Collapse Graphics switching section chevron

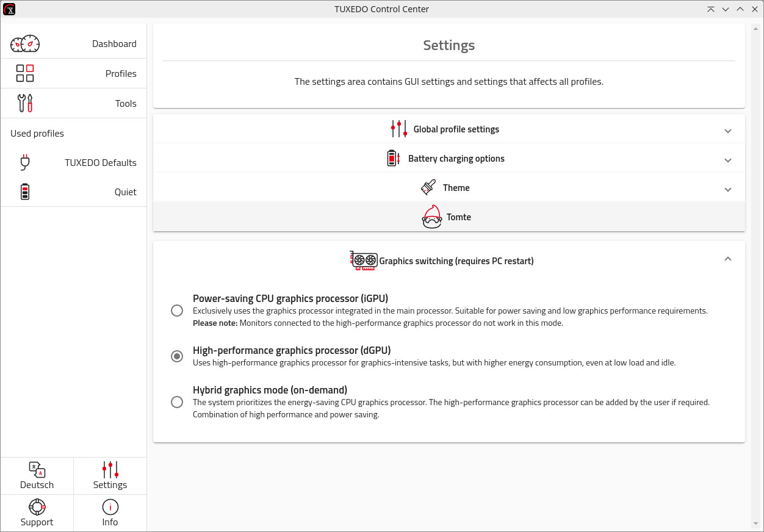pyautogui.click(x=727, y=259)
